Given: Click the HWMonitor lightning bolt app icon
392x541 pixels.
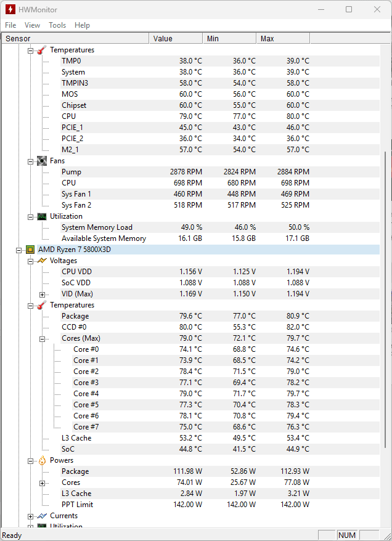Looking at the screenshot, I should [10, 9].
